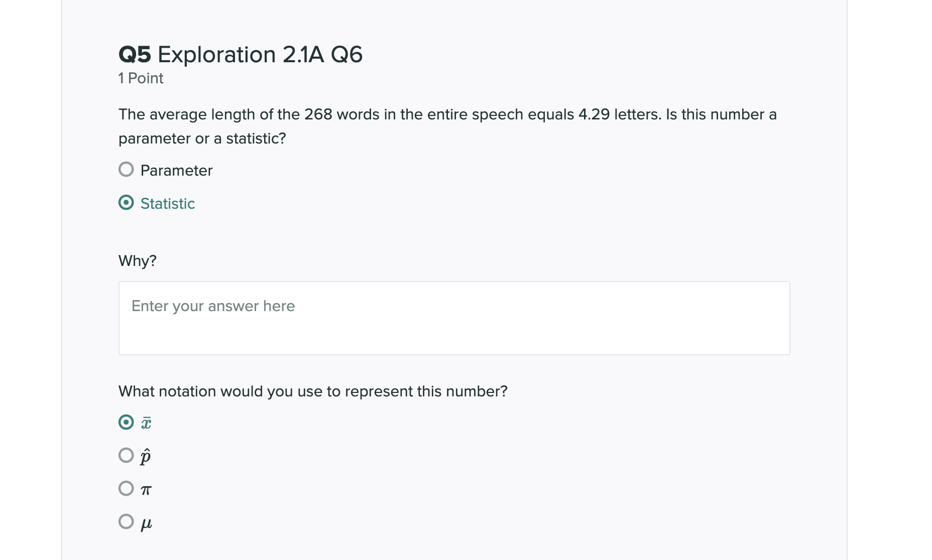This screenshot has height=560, width=932.
Task: Click the Why? prompt text
Action: pos(137,260)
